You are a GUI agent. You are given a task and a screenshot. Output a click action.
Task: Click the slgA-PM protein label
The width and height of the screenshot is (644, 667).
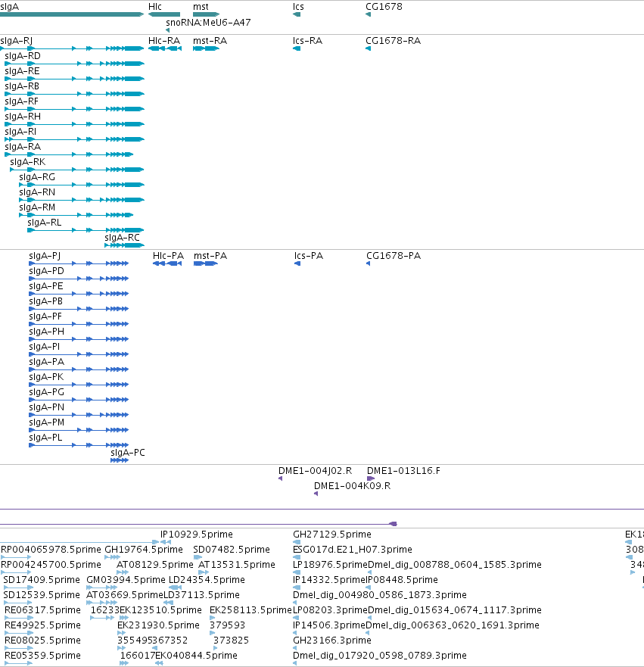47,422
